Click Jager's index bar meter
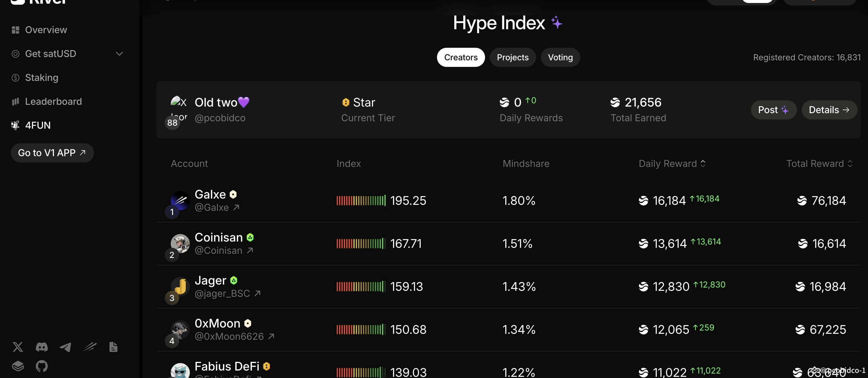 pos(361,287)
